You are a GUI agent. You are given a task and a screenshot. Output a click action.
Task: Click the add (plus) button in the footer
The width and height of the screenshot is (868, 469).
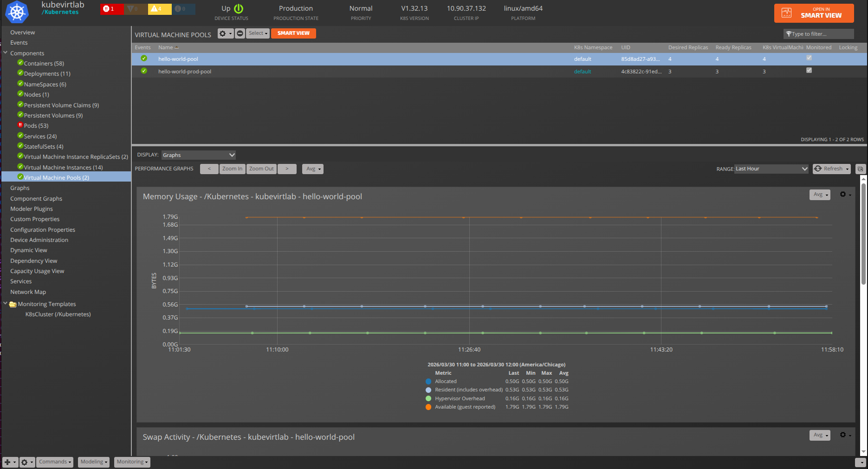(x=9, y=462)
